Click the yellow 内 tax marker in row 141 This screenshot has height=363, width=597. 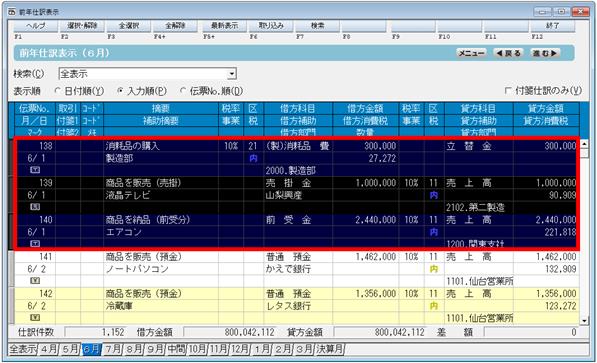(434, 269)
